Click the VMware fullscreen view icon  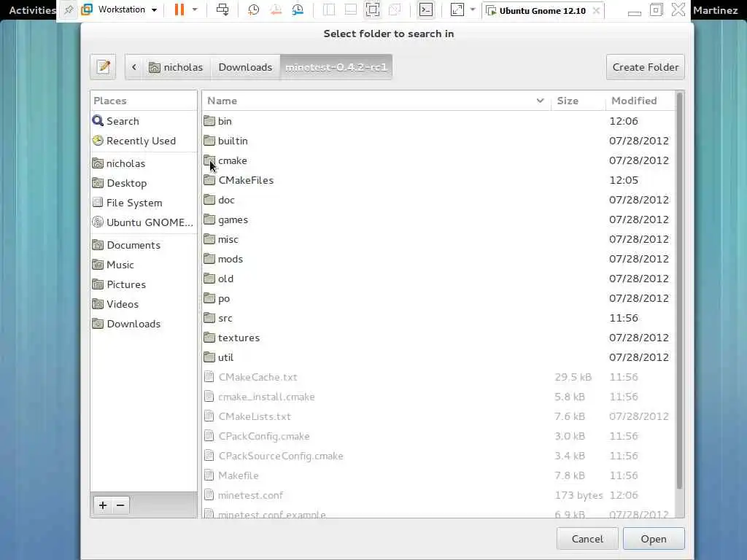point(373,9)
